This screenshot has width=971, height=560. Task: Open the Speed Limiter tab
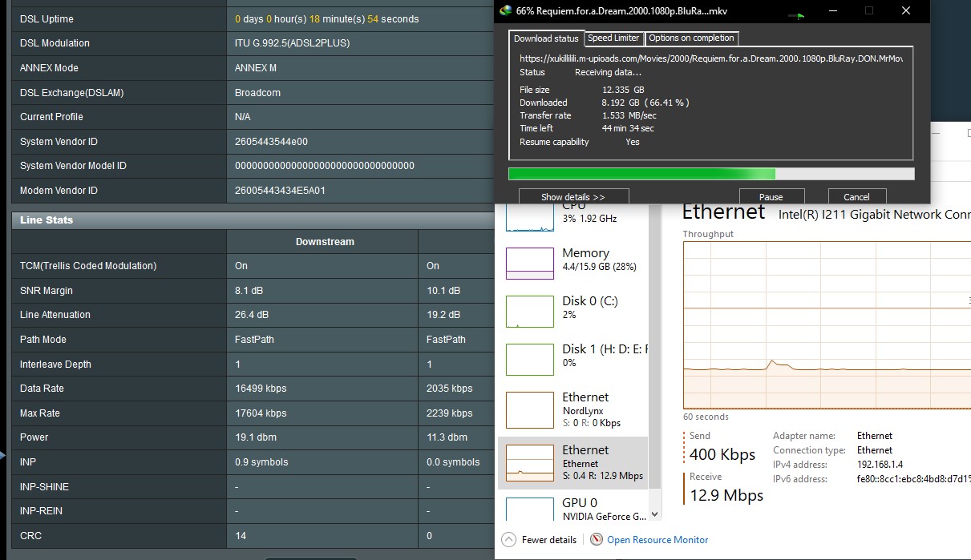tap(613, 38)
